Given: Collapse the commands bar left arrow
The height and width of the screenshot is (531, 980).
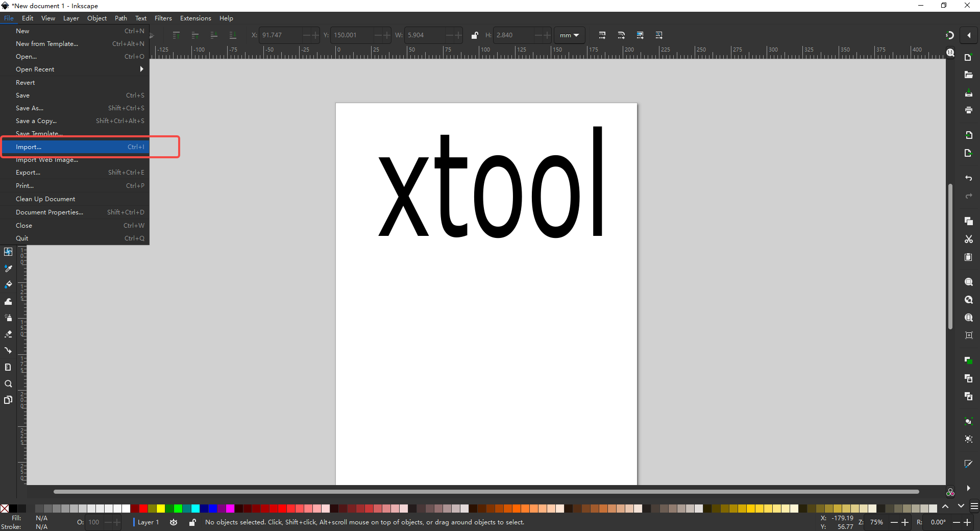Looking at the screenshot, I should click(x=969, y=35).
